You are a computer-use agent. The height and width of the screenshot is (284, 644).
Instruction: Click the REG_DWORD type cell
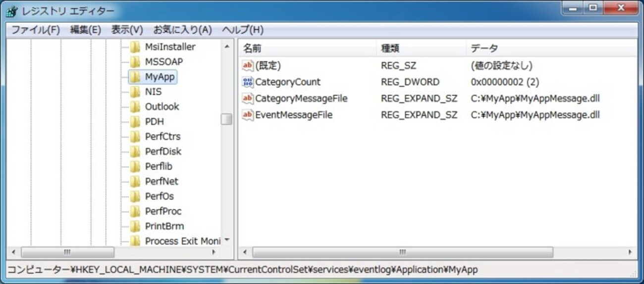coord(410,82)
